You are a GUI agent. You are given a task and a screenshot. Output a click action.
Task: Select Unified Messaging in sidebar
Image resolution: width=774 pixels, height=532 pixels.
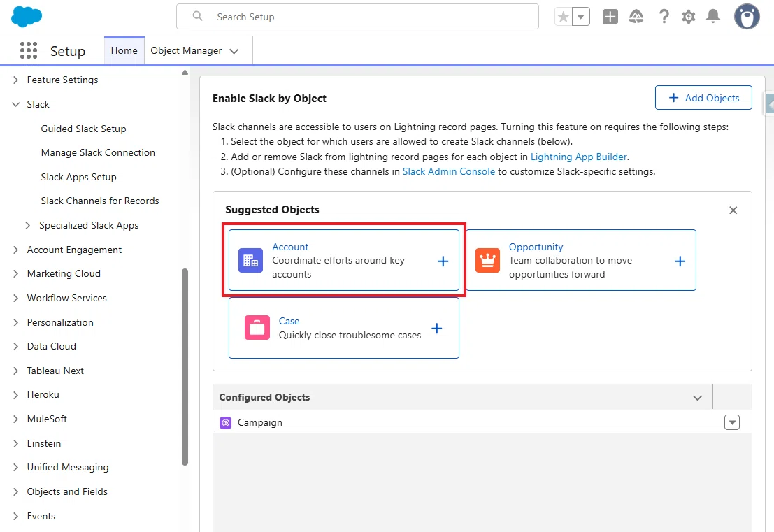tap(68, 468)
